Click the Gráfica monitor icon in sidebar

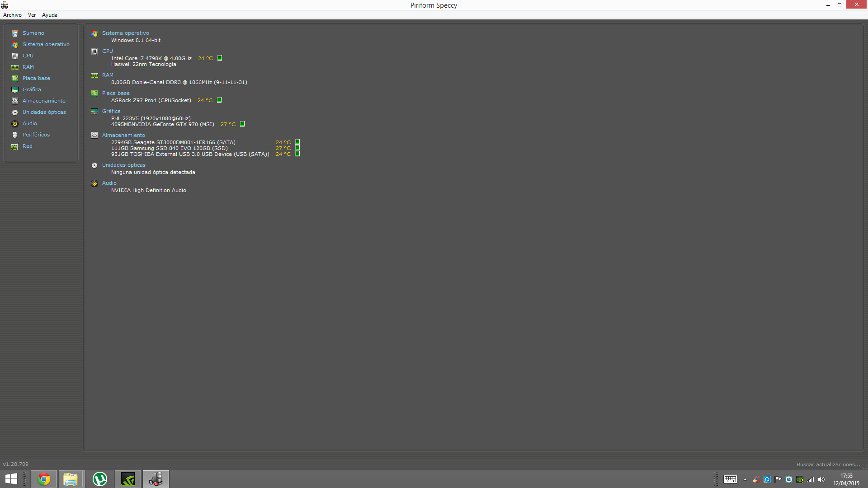click(x=15, y=89)
